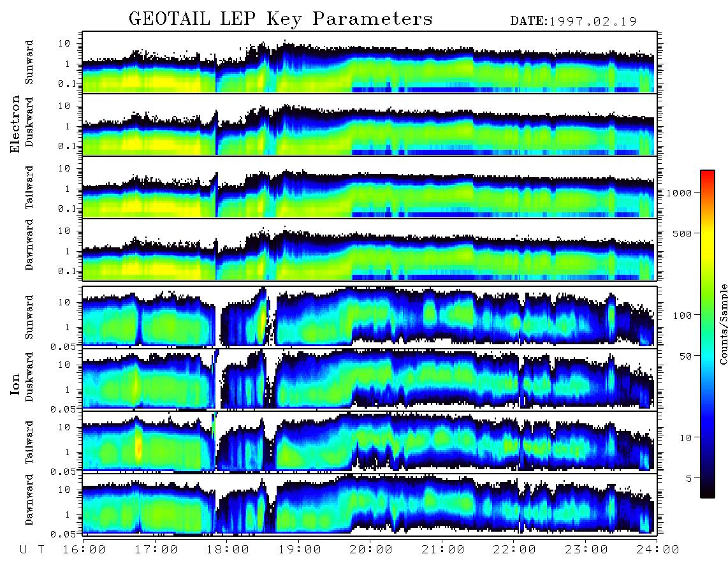This screenshot has width=728, height=561.
Task: Click the 16:00 time tick label
Action: tap(84, 550)
